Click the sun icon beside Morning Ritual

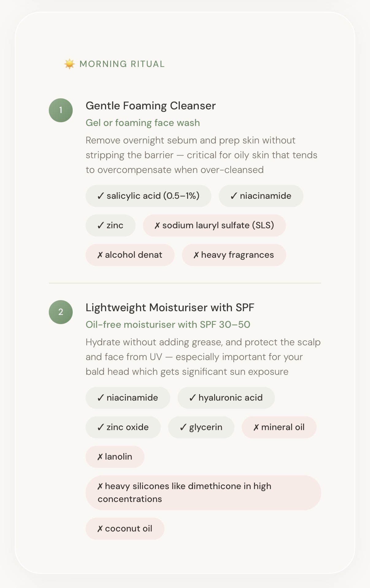(x=70, y=64)
